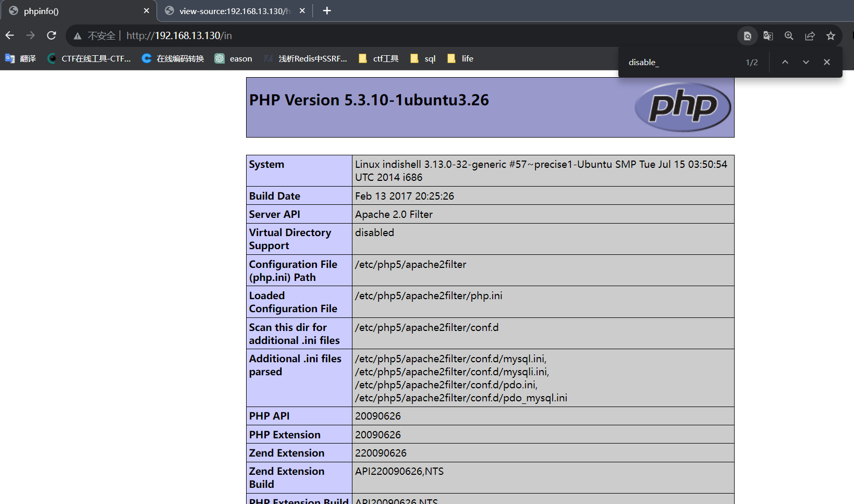The height and width of the screenshot is (504, 854).
Task: Bookmark this page with the star icon
Action: [831, 35]
